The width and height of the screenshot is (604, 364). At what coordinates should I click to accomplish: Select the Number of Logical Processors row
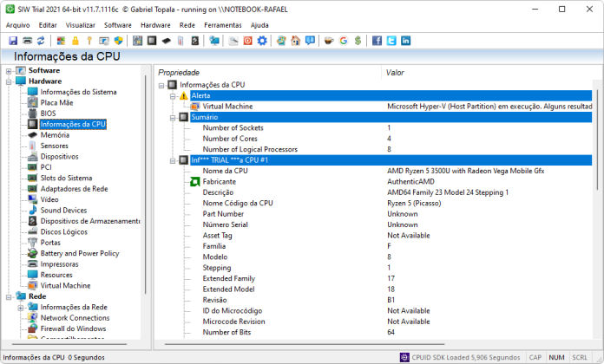(x=391, y=149)
